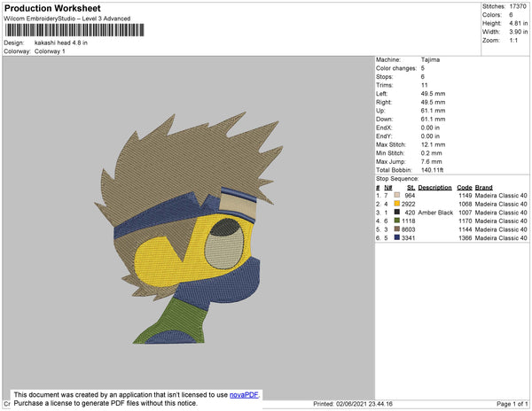Click the Left value 49.5 mm
The width and height of the screenshot is (532, 411).
click(x=433, y=94)
